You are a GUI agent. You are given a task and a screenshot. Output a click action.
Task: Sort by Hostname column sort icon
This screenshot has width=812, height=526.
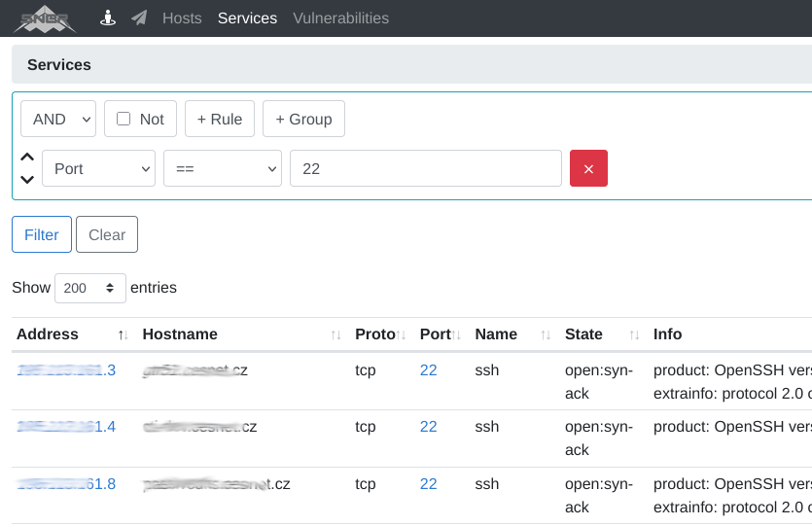(x=335, y=334)
